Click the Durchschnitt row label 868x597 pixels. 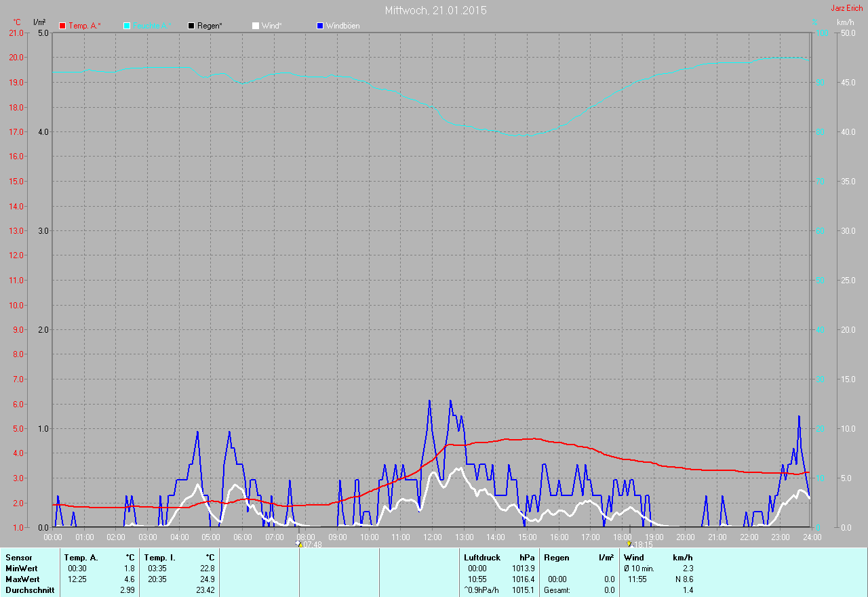click(x=29, y=590)
